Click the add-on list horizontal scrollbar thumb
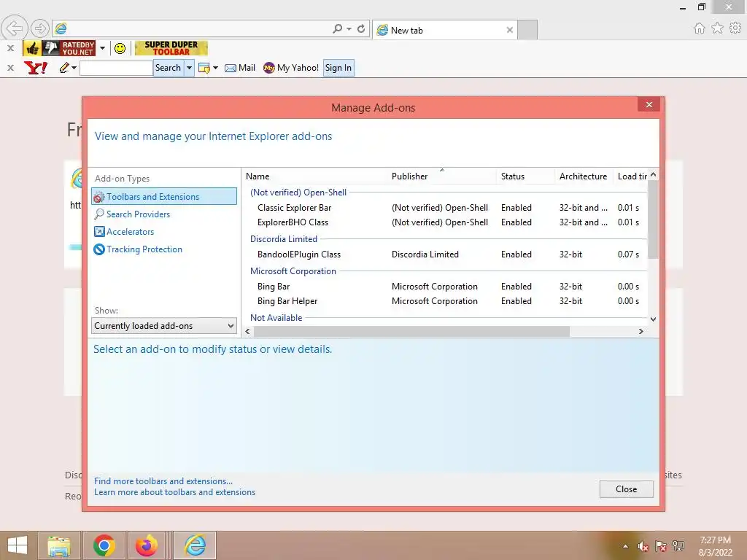The width and height of the screenshot is (747, 560). click(x=411, y=332)
